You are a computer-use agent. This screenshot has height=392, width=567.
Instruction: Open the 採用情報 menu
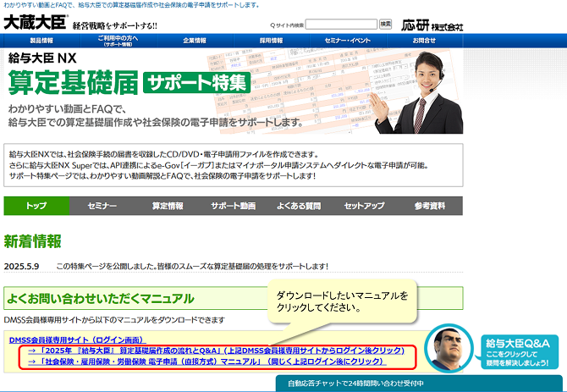271,41
